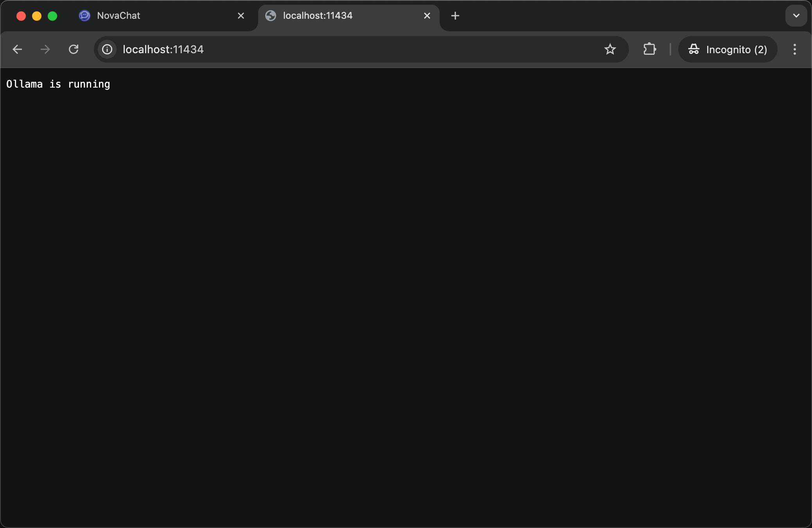Viewport: 812px width, 528px height.
Task: Expand the tab search dropdown chevron
Action: click(796, 16)
